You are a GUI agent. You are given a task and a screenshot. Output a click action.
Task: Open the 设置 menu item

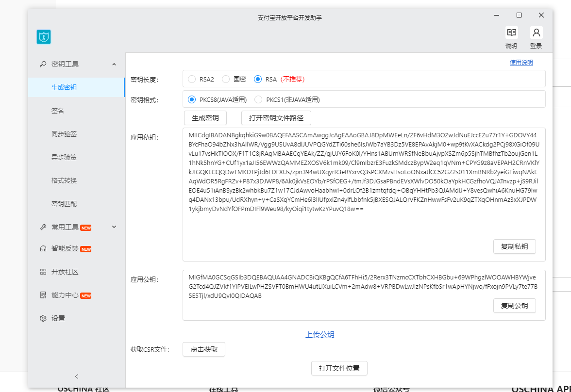pyautogui.click(x=77, y=318)
